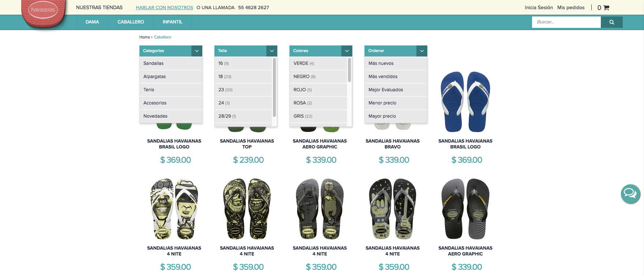Open the INFANTIL menu

pos(172,22)
